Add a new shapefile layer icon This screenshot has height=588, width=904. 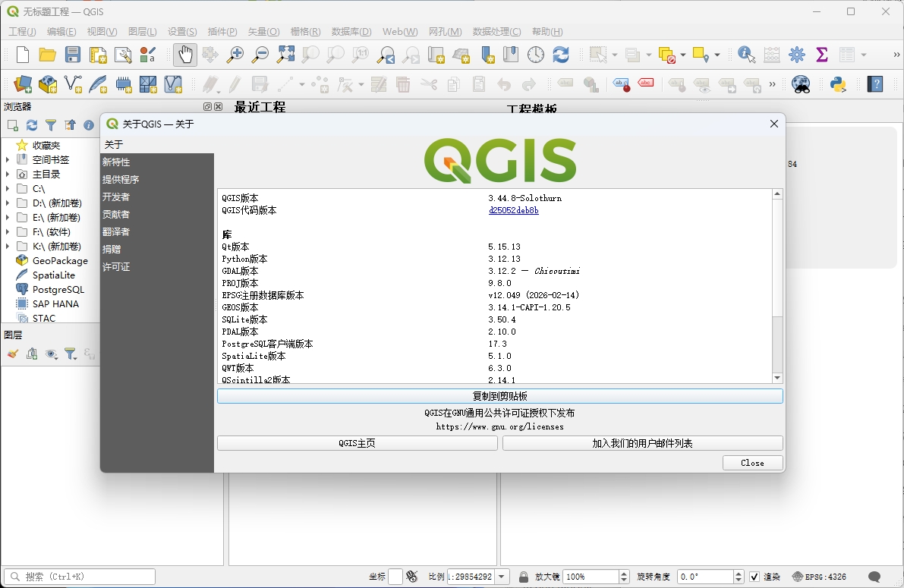73,85
